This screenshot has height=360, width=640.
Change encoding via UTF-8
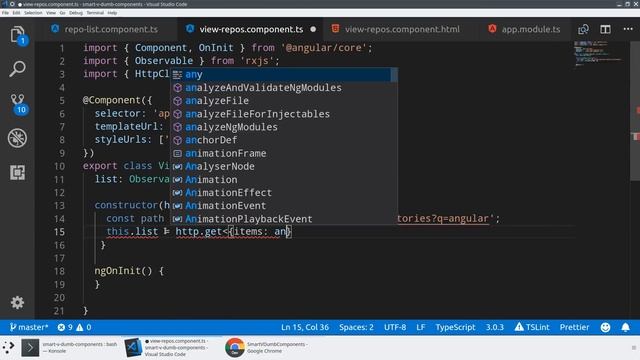point(395,327)
